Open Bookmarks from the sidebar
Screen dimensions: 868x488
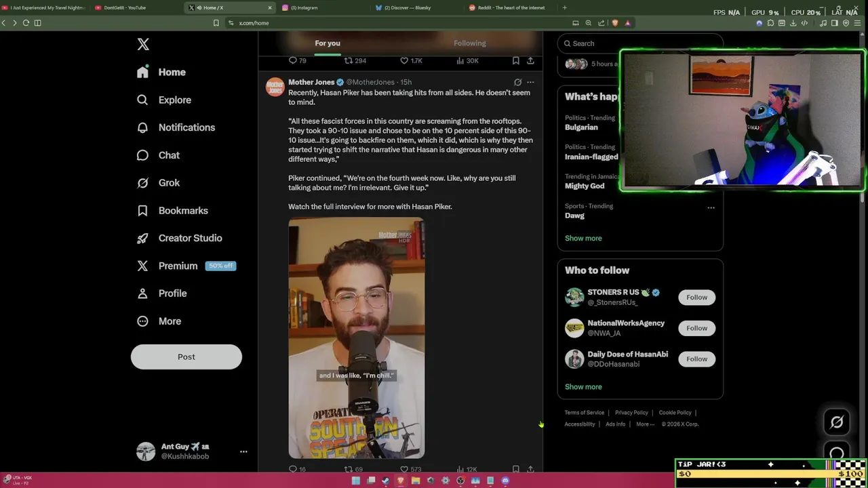(x=174, y=211)
